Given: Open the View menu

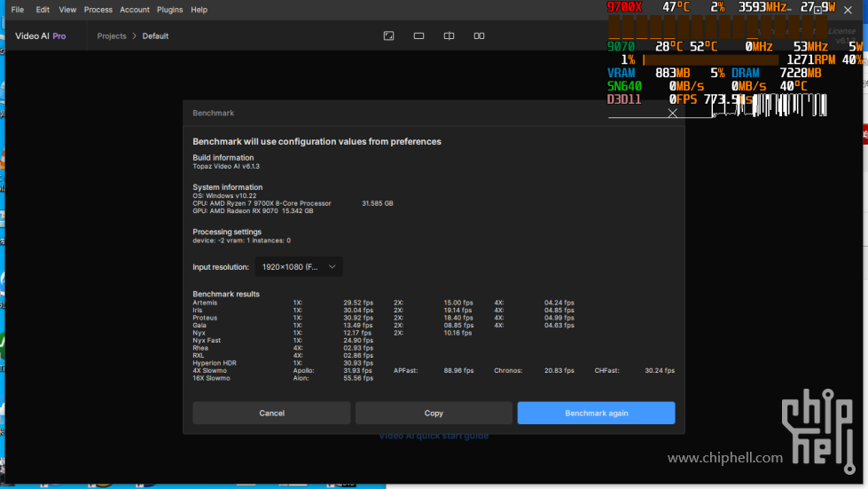Looking at the screenshot, I should pos(67,10).
